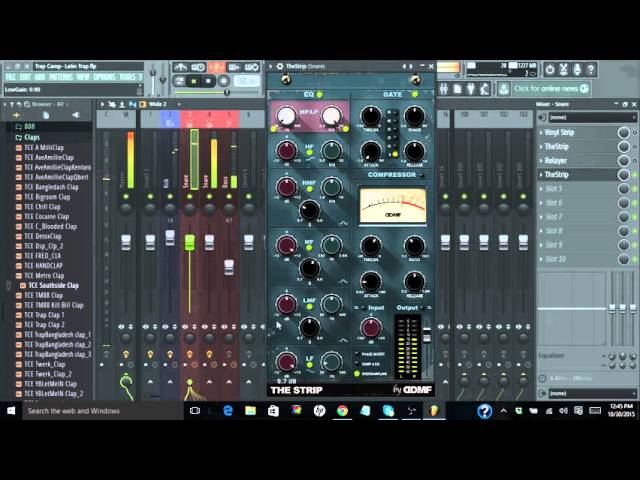Toggle the OVERSAMPLING switch
The image size is (640, 480).
click(358, 373)
